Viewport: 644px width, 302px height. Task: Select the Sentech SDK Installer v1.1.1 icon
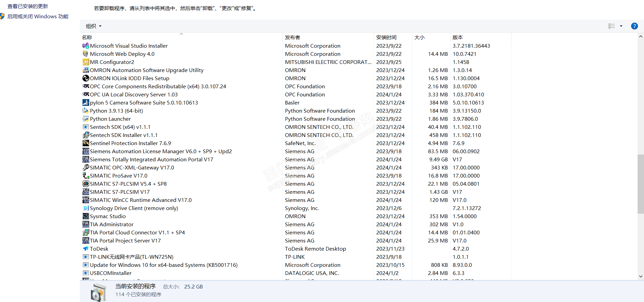(86, 135)
